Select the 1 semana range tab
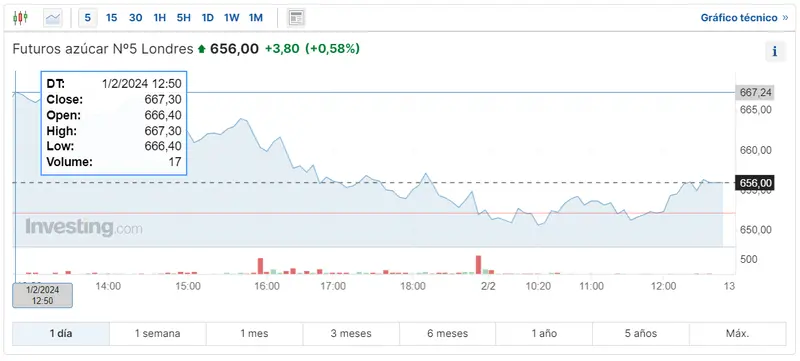This screenshot has width=800, height=361. [x=158, y=334]
